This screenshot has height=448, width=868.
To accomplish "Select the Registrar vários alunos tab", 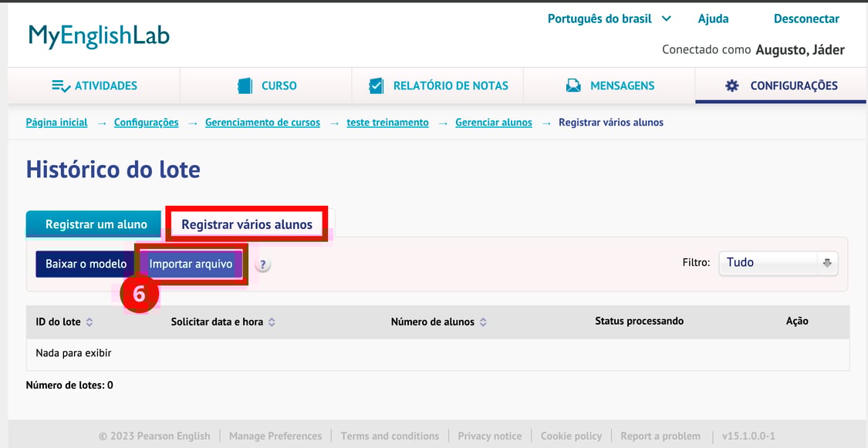I will [247, 224].
